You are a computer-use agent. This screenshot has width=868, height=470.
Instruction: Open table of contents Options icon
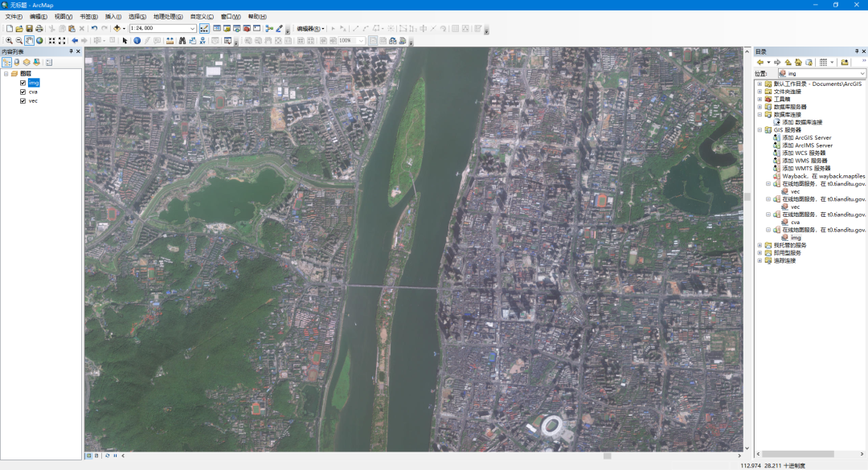tap(49, 63)
